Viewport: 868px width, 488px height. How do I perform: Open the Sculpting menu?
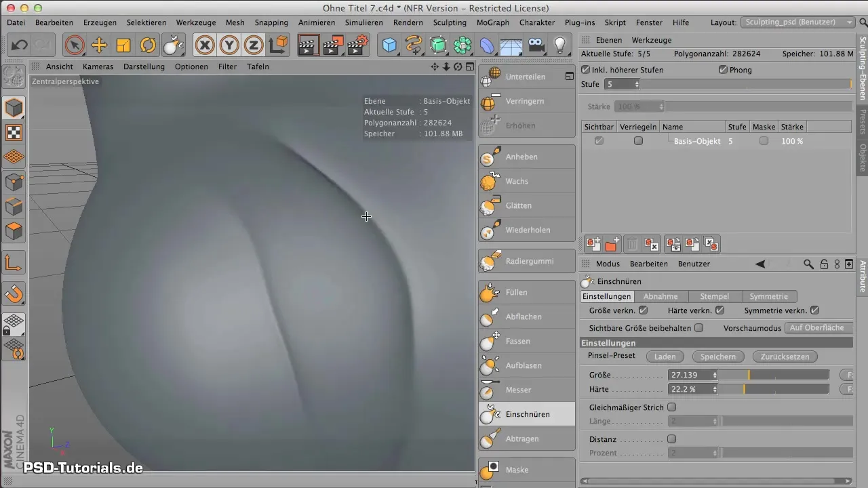450,22
